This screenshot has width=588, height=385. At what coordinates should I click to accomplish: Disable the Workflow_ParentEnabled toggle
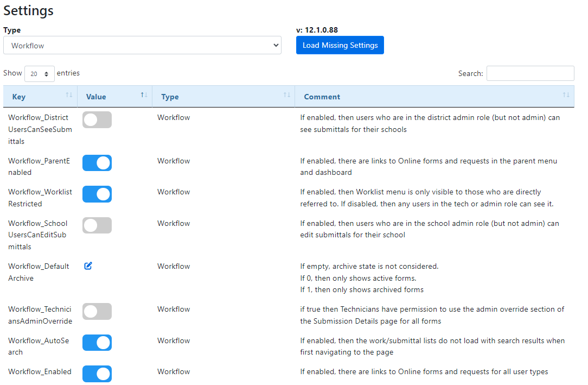(97, 163)
